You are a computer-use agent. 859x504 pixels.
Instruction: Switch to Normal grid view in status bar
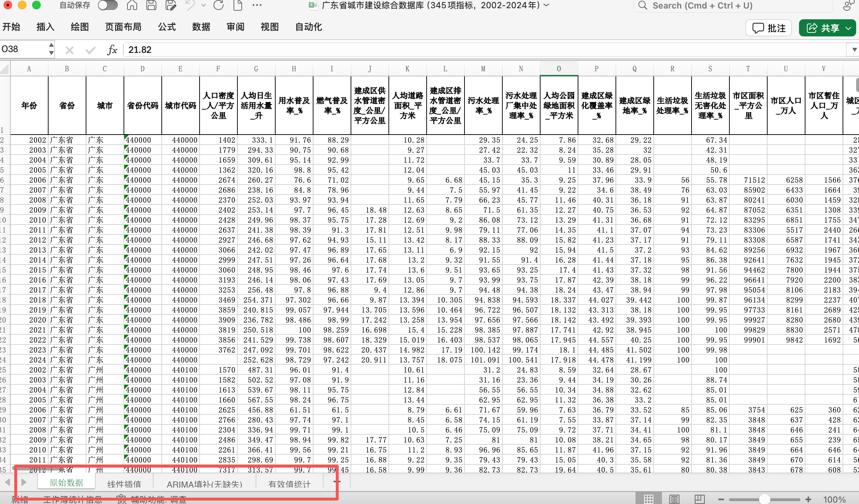648,499
